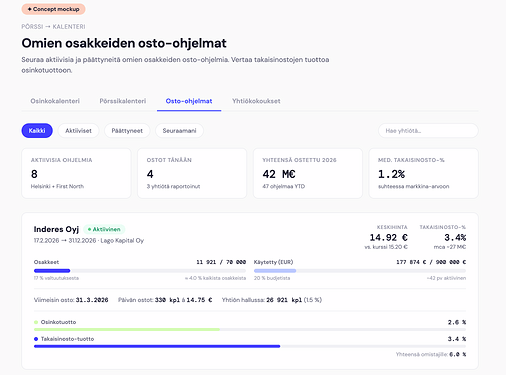The image size is (506, 375).
Task: Open the Inderes Oyj company heading
Action: click(56, 229)
